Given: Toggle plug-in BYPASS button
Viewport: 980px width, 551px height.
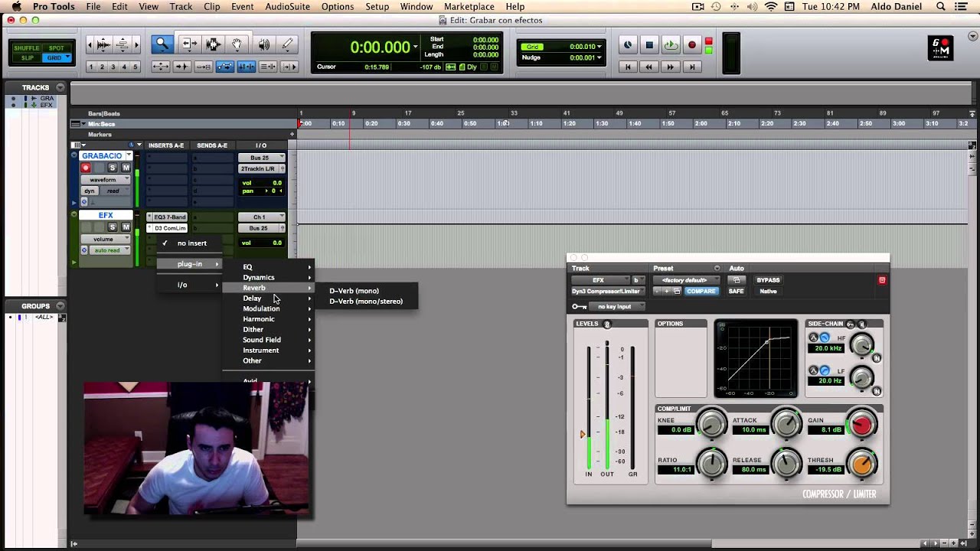Looking at the screenshot, I should 768,280.
